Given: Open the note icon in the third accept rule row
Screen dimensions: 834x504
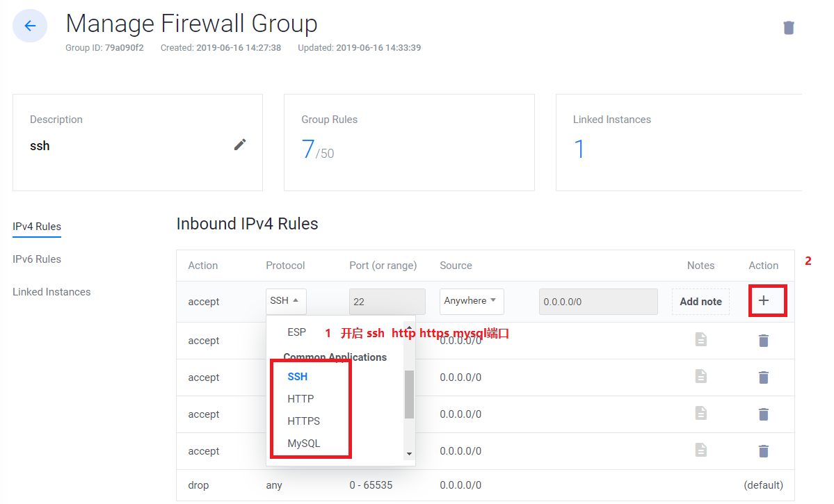Looking at the screenshot, I should click(x=701, y=413).
